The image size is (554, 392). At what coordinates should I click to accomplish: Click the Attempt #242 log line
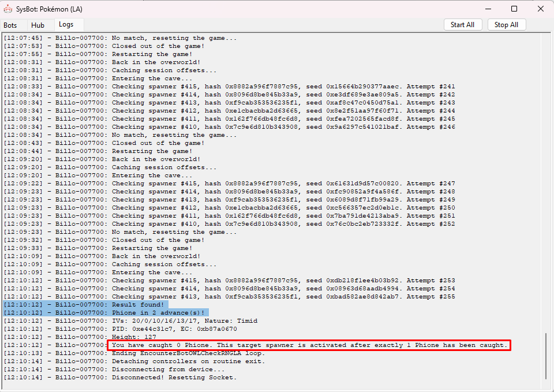click(229, 95)
